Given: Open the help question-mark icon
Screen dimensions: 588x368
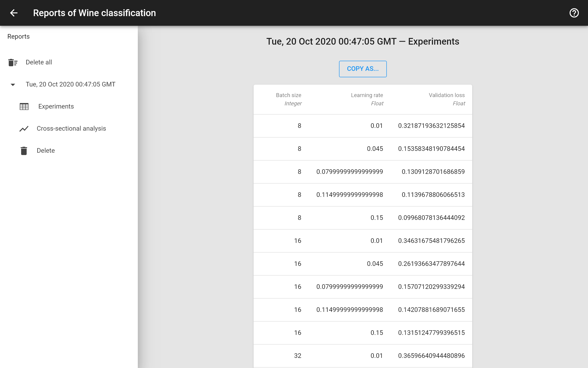Looking at the screenshot, I should (x=574, y=13).
